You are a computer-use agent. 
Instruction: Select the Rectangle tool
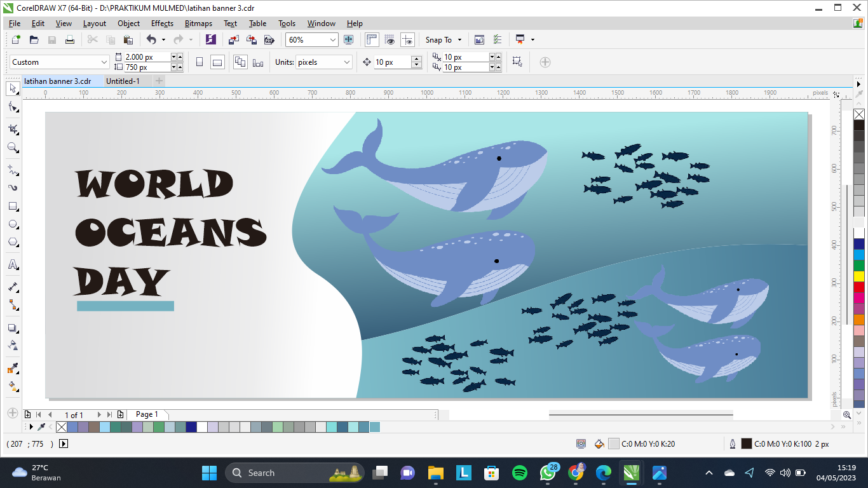pos(13,207)
